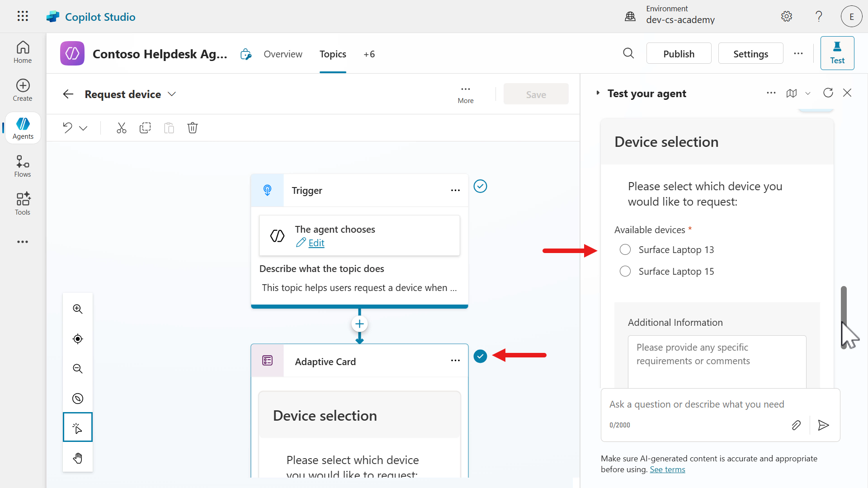Click the cut scissors icon in toolbar

(121, 128)
